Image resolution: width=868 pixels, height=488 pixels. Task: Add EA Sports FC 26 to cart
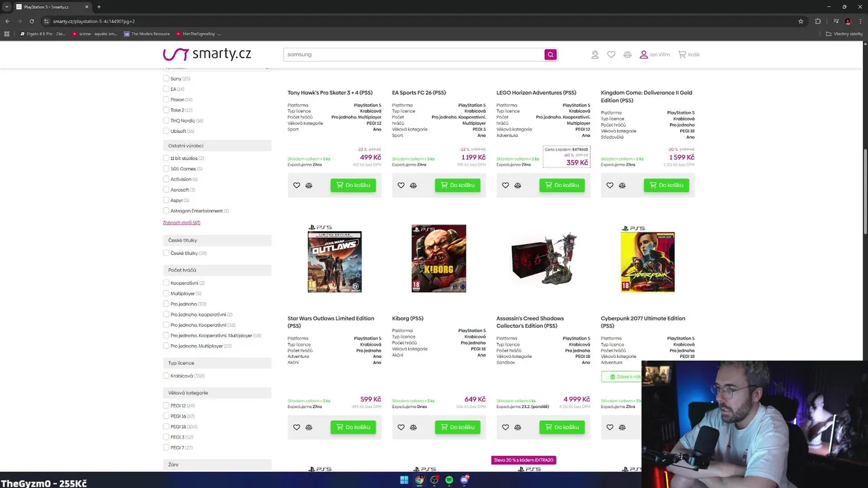(x=458, y=185)
